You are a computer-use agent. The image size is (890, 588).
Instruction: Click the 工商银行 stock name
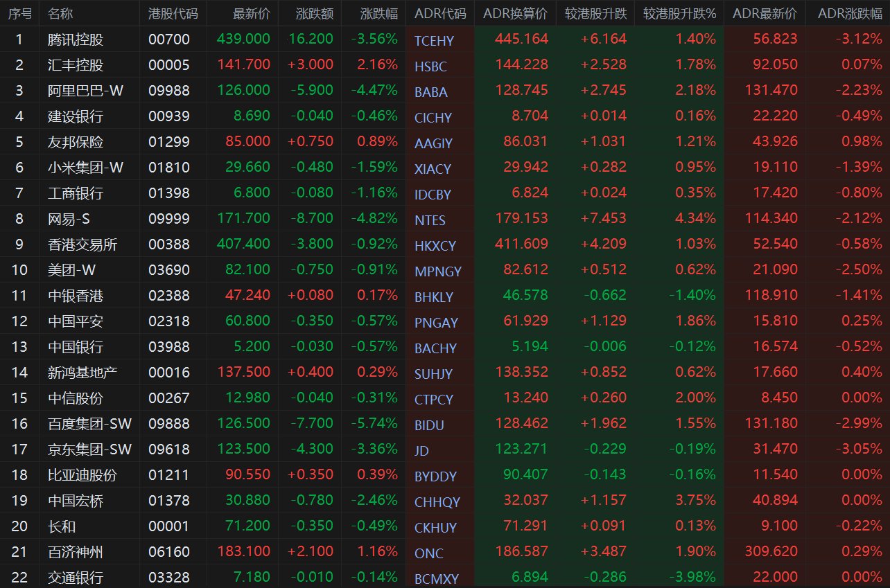pyautogui.click(x=76, y=193)
